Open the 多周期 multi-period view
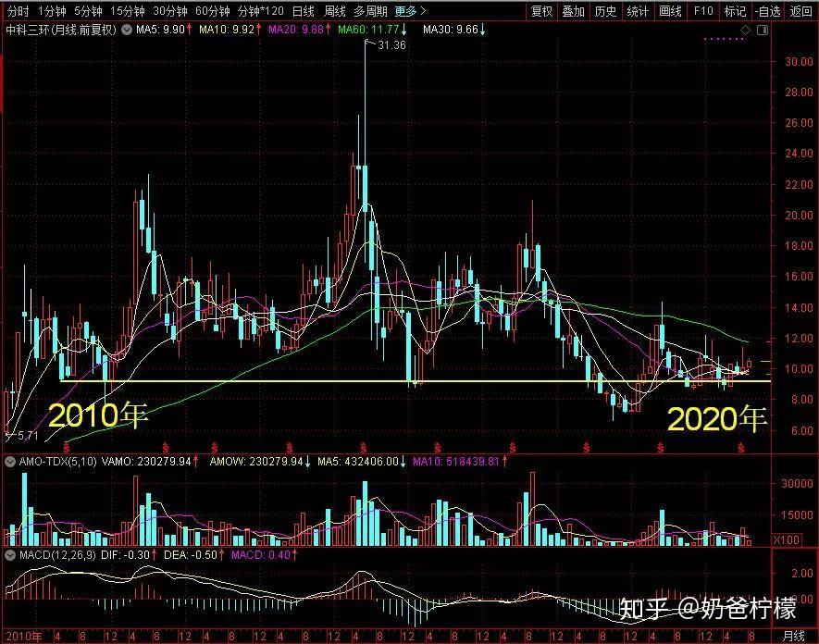Screen dimensions: 819x644 tap(369, 12)
